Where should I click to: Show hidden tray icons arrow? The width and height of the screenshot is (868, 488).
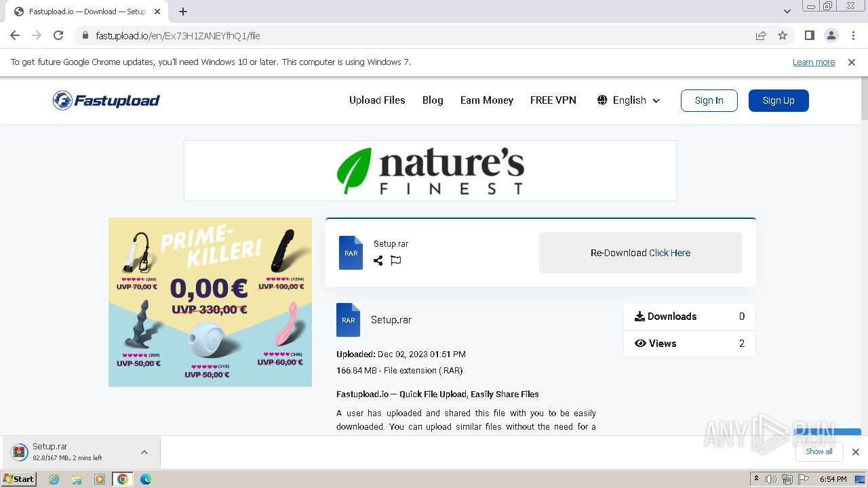pos(756,479)
